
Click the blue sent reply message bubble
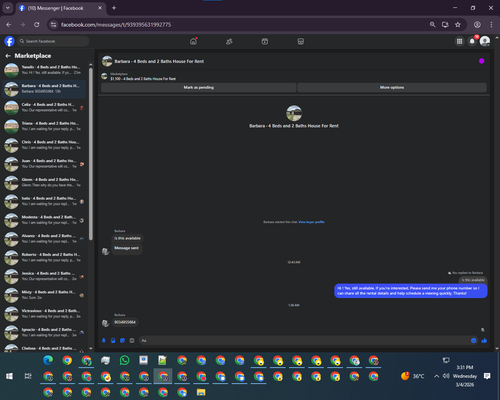411,291
